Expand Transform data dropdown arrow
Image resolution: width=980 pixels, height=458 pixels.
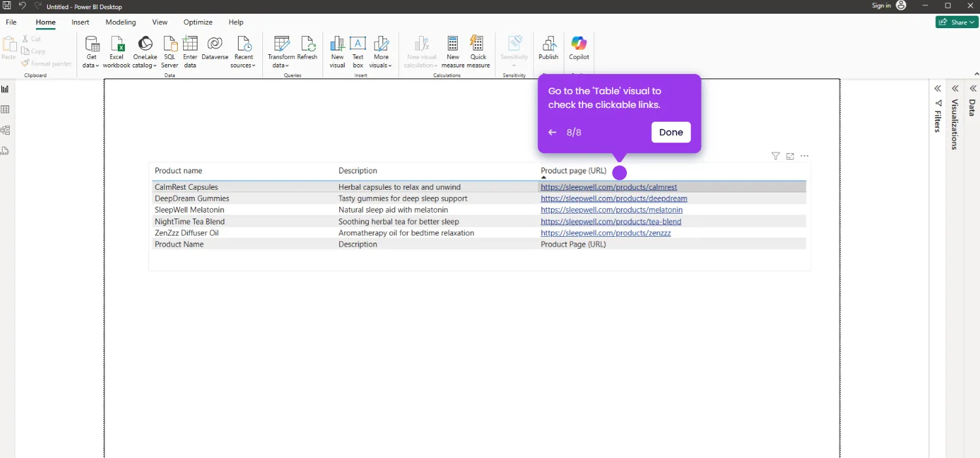tap(288, 65)
